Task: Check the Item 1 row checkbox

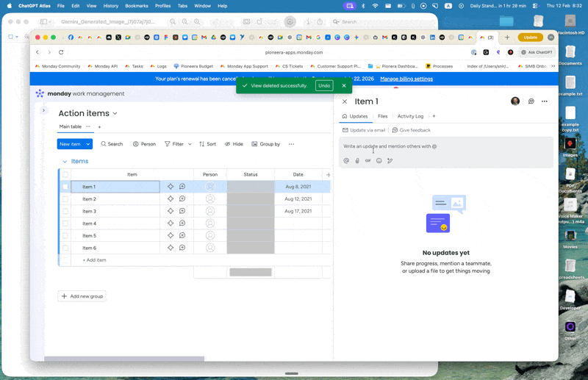Action: [65, 187]
